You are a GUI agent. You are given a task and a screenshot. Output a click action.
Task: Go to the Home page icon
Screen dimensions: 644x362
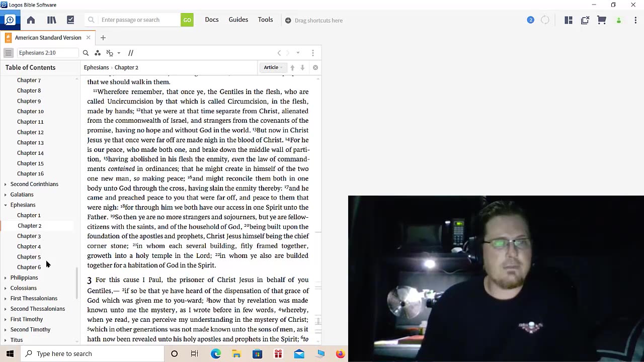(31, 20)
